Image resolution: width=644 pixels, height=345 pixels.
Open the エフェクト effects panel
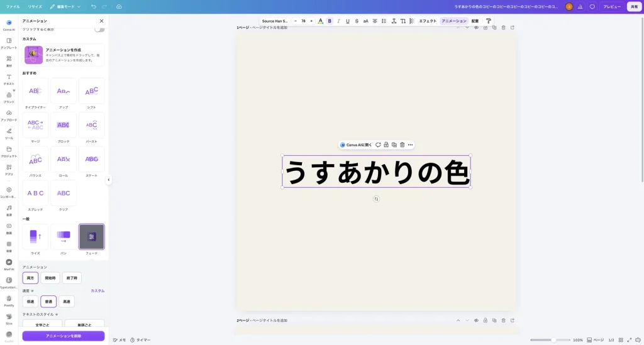tap(428, 21)
